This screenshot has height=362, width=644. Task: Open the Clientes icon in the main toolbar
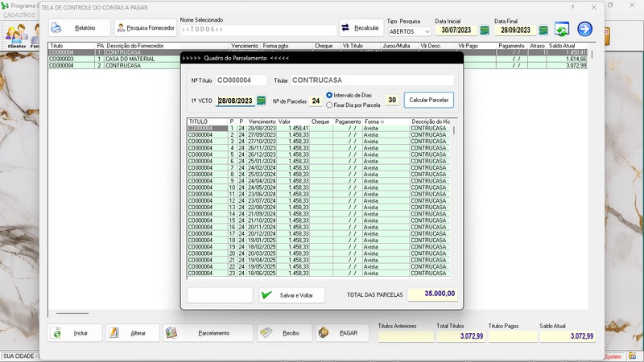[15, 34]
